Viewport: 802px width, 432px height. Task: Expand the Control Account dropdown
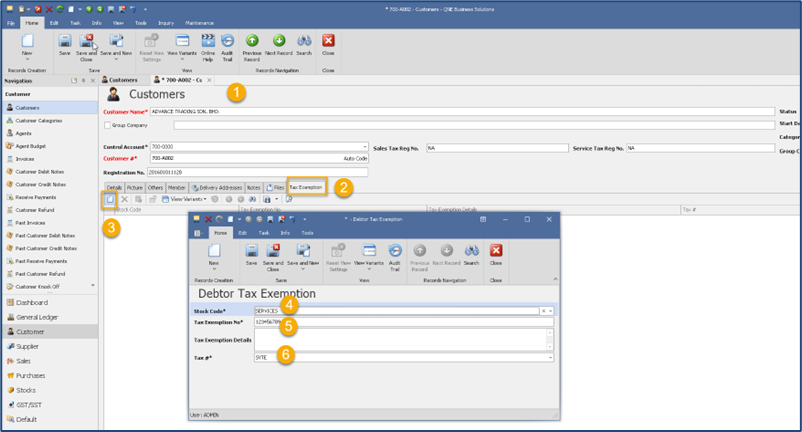coord(366,147)
